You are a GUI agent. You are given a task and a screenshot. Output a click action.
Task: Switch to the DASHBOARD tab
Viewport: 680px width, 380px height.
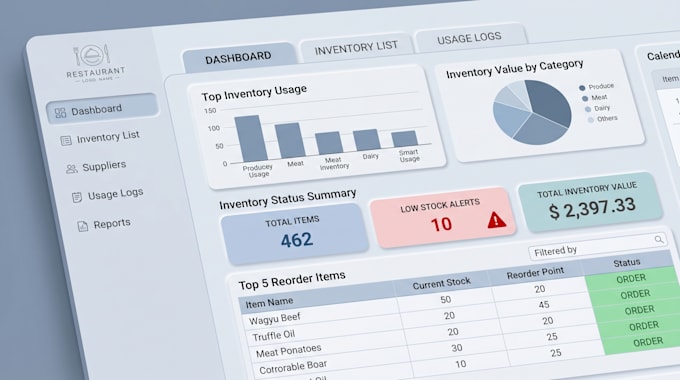point(238,57)
